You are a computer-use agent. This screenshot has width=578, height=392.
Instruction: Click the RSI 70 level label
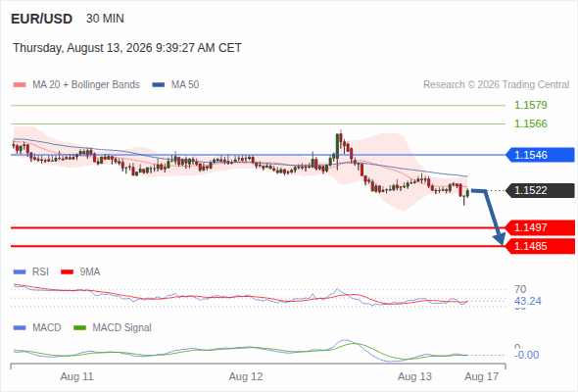(x=520, y=289)
